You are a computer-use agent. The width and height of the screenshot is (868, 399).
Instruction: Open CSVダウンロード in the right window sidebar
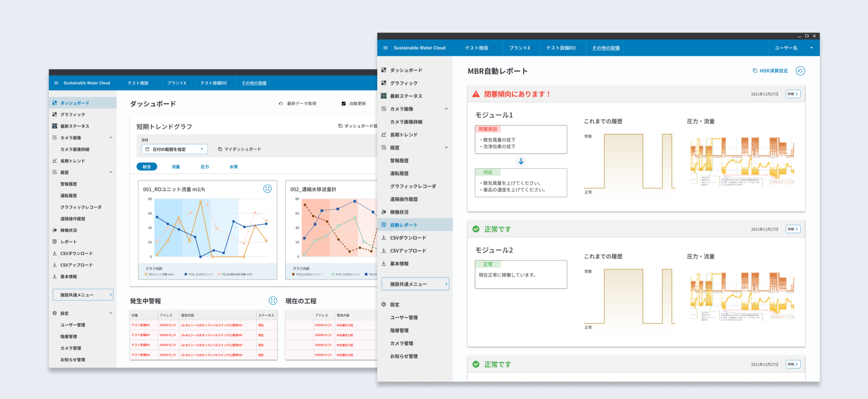tap(408, 238)
